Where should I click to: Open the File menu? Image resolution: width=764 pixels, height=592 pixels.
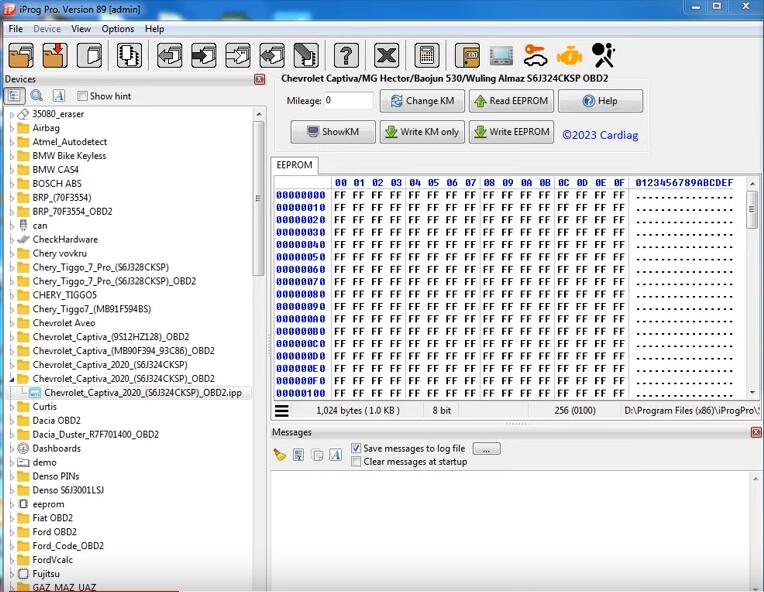point(16,29)
